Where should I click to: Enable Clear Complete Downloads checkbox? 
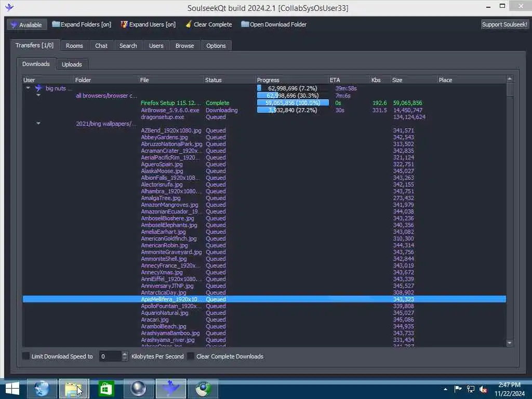[x=191, y=356]
